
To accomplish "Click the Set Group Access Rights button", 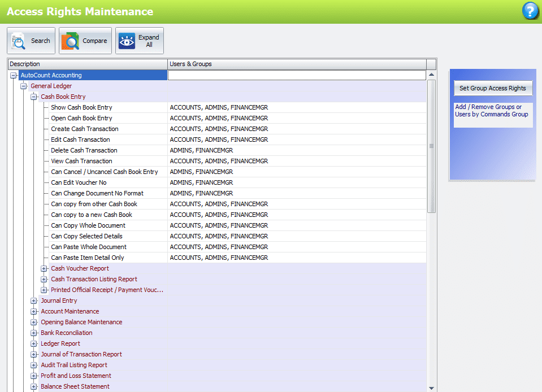I will (492, 88).
